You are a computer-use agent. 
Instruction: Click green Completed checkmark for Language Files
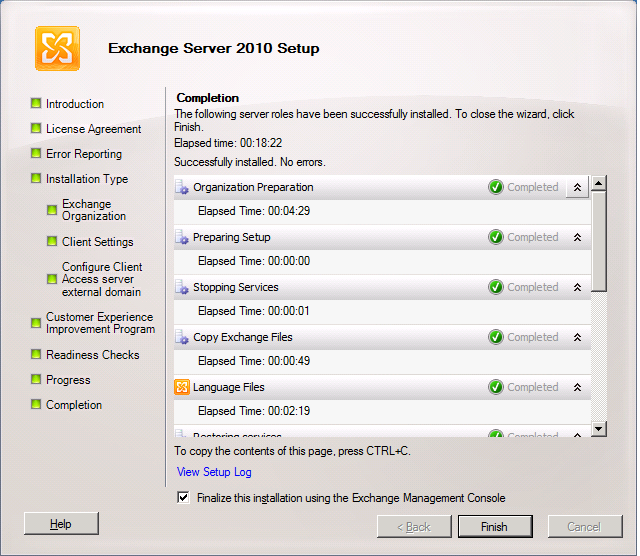pos(496,387)
